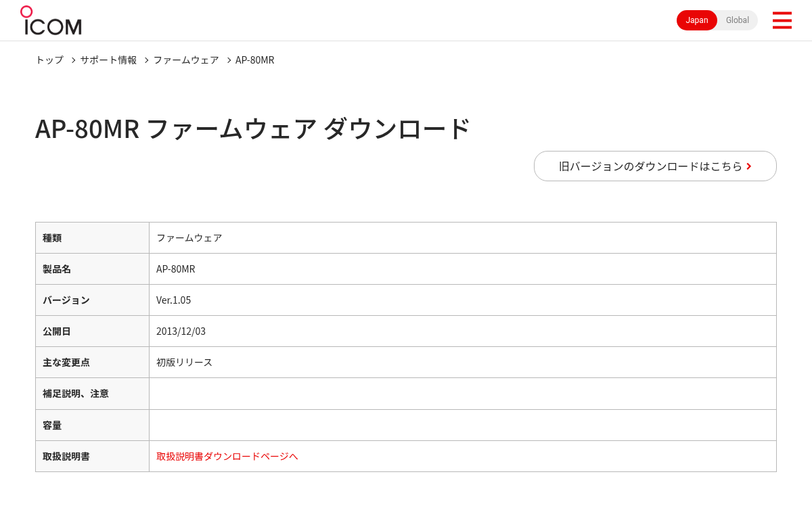
Task: Open ファームウェア breadcrumb link
Action: (x=186, y=60)
